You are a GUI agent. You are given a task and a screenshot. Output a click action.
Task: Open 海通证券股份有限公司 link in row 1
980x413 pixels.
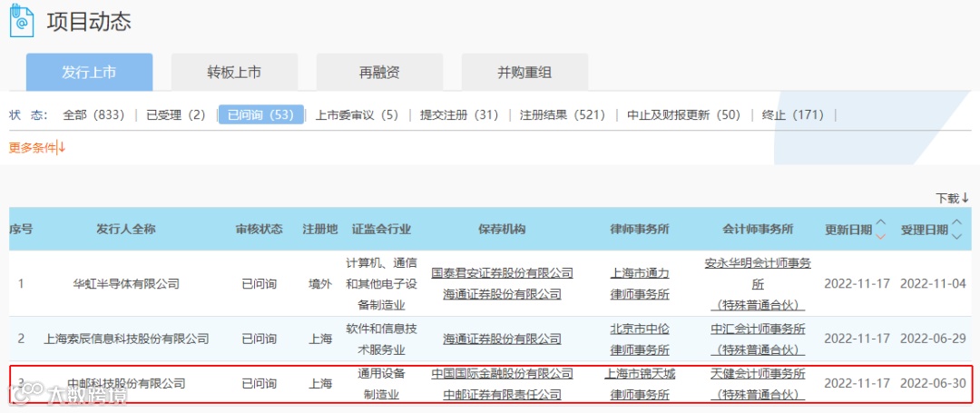point(503,294)
